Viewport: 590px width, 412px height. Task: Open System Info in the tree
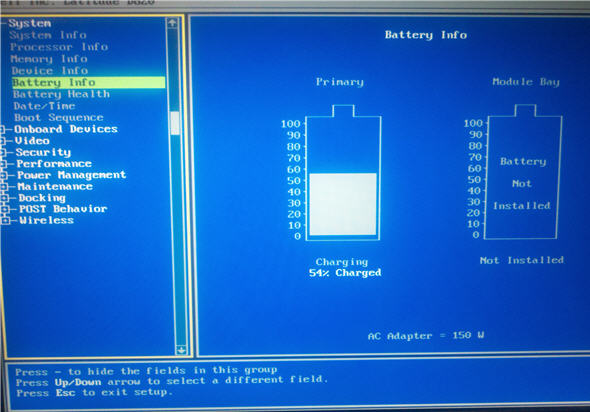coord(48,35)
